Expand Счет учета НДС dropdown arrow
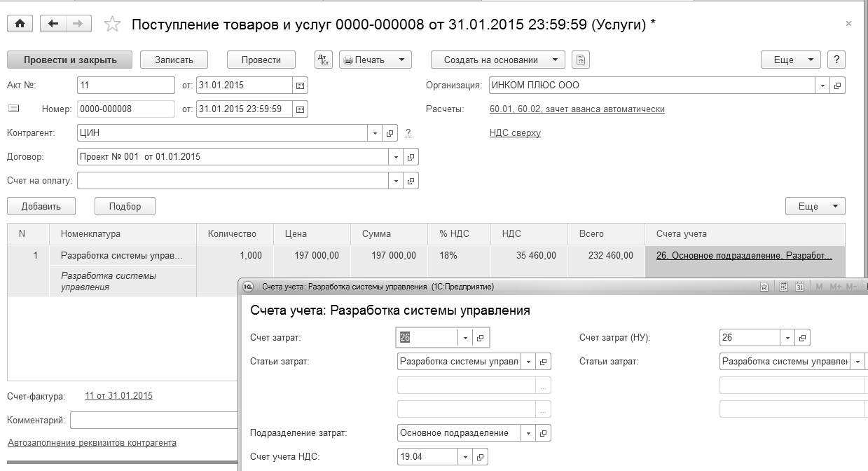Viewport: 868px width, 471px height. click(x=466, y=457)
